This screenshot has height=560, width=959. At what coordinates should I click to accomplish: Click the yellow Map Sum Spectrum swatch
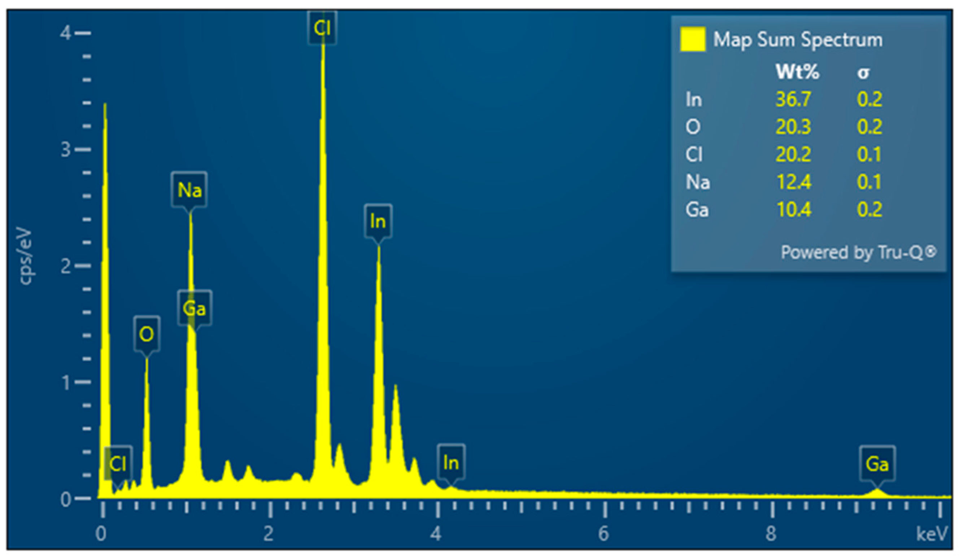tap(693, 39)
